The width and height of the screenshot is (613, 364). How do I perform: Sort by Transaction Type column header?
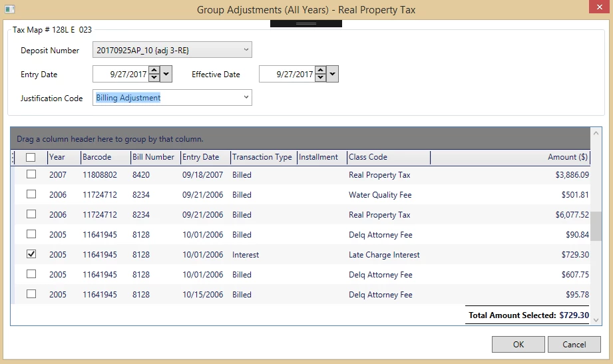(x=262, y=158)
